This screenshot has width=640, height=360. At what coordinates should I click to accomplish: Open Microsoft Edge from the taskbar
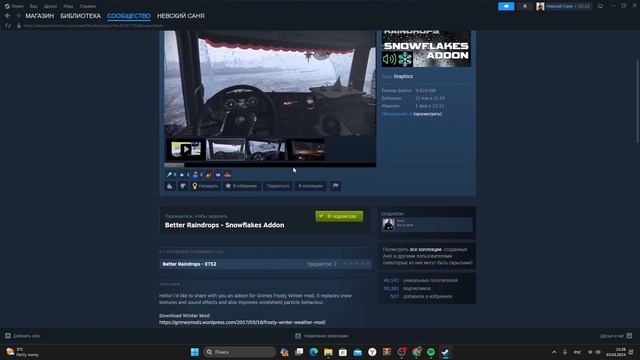click(x=313, y=352)
